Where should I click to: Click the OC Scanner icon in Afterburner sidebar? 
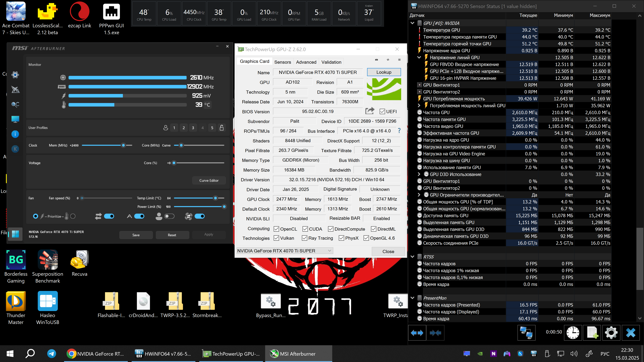[15, 104]
